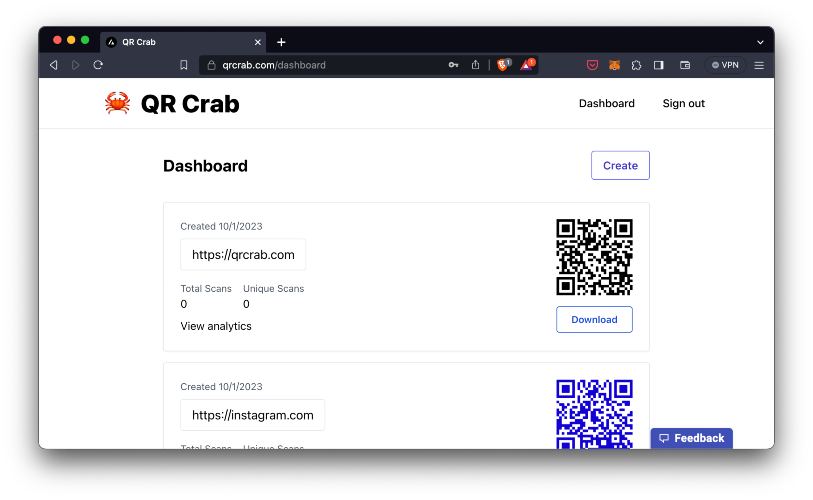Open Brave Shields lion icon
Viewport: 813px width, 500px height.
503,65
